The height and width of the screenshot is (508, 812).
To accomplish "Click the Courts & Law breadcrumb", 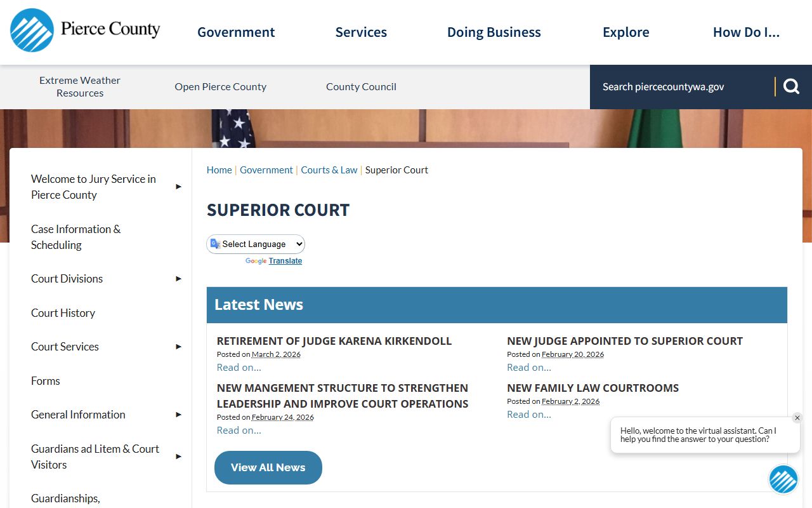I will tap(329, 170).
